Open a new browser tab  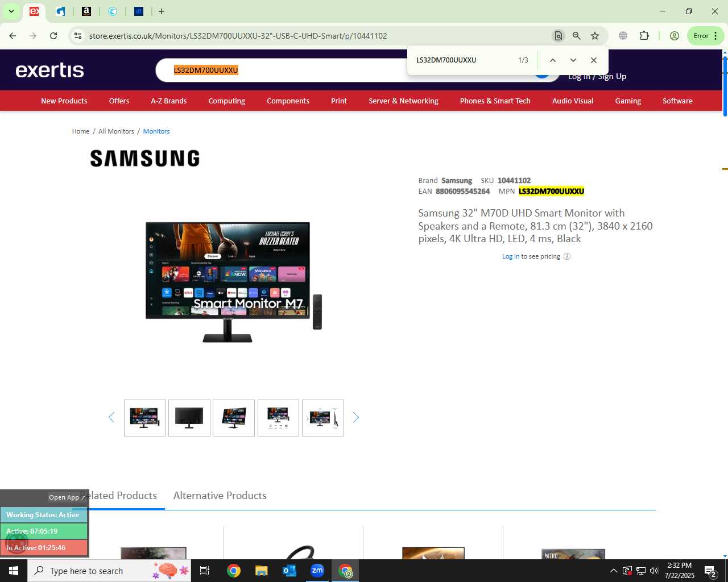(162, 11)
